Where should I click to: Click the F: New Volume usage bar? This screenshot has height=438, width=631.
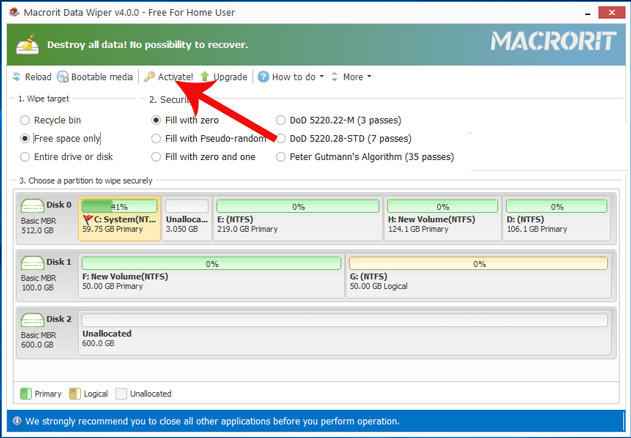point(211,265)
